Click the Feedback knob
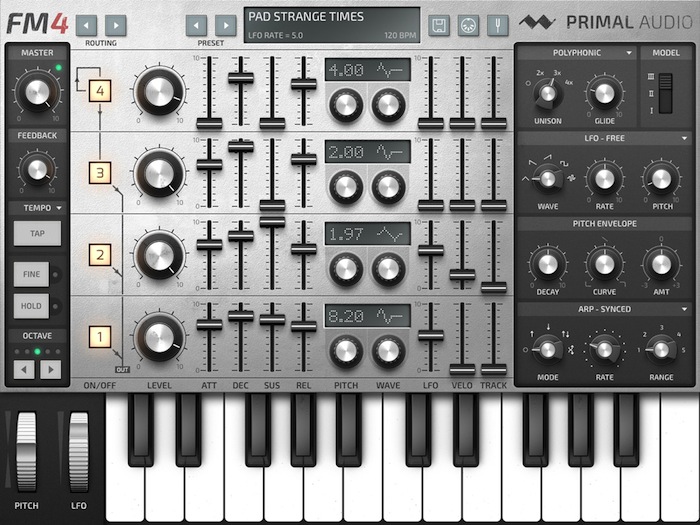 (x=37, y=169)
